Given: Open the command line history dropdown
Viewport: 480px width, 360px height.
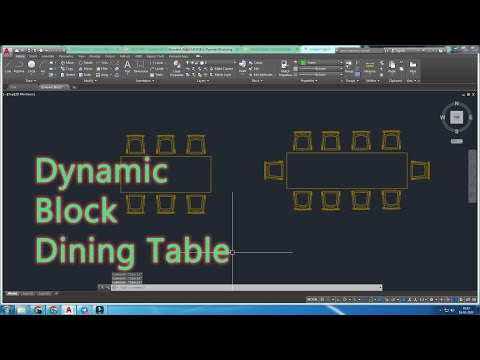Looking at the screenshot, I should tap(380, 287).
